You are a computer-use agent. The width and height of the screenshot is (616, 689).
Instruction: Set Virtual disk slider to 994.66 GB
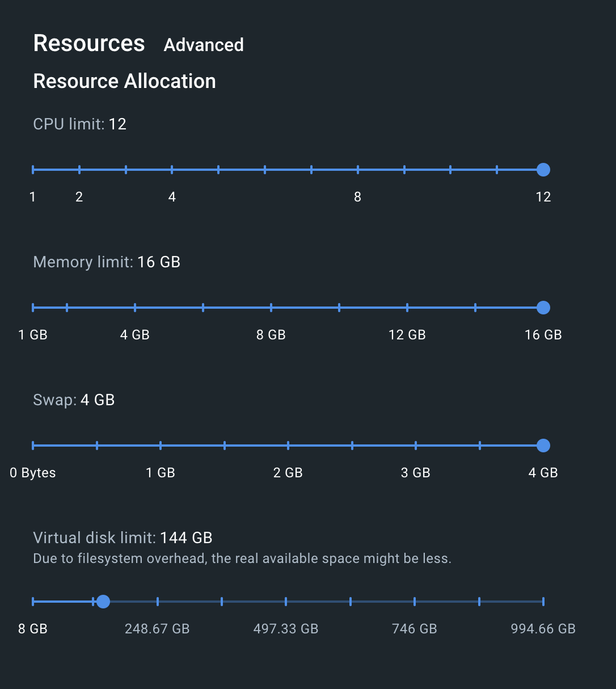coord(543,602)
